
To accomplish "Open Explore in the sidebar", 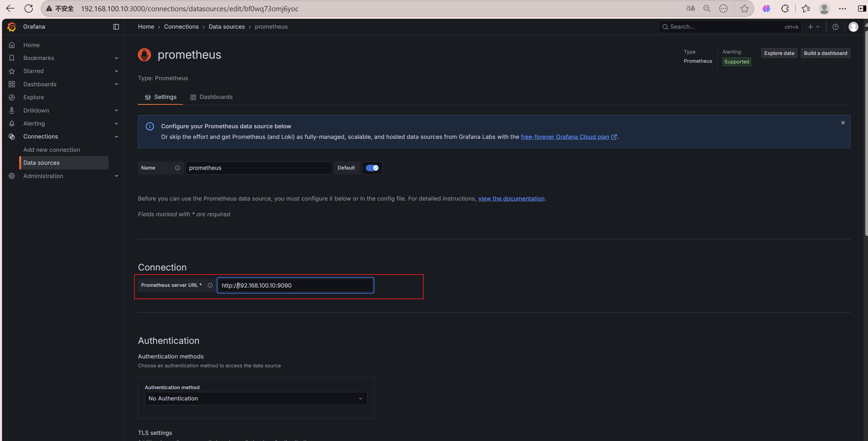I will click(34, 97).
